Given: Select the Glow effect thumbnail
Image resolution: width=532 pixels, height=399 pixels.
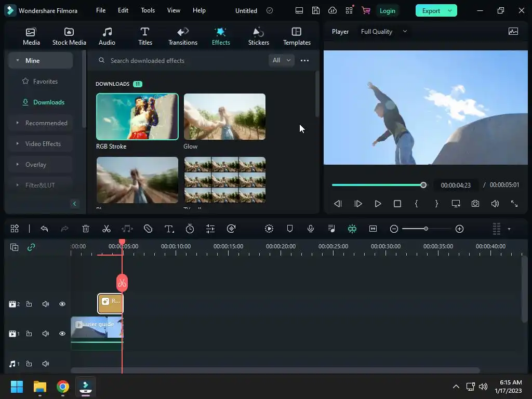Looking at the screenshot, I should (x=224, y=116).
